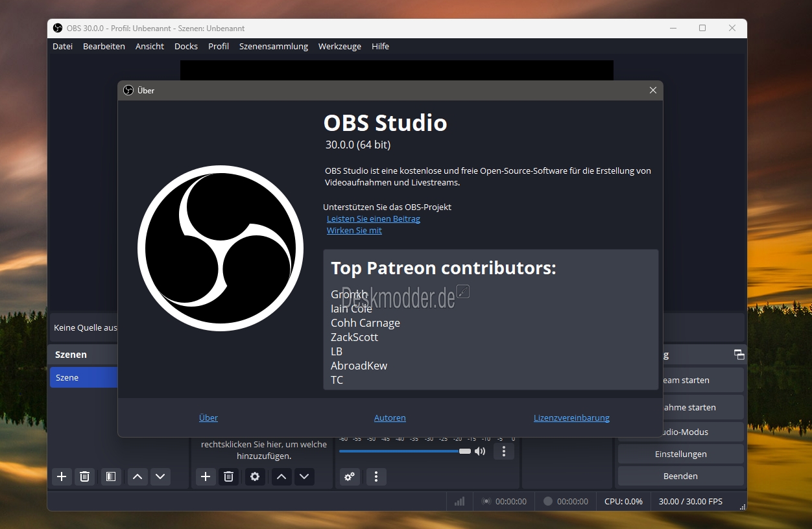Close the Über dialog
This screenshot has height=529, width=812.
coord(653,90)
